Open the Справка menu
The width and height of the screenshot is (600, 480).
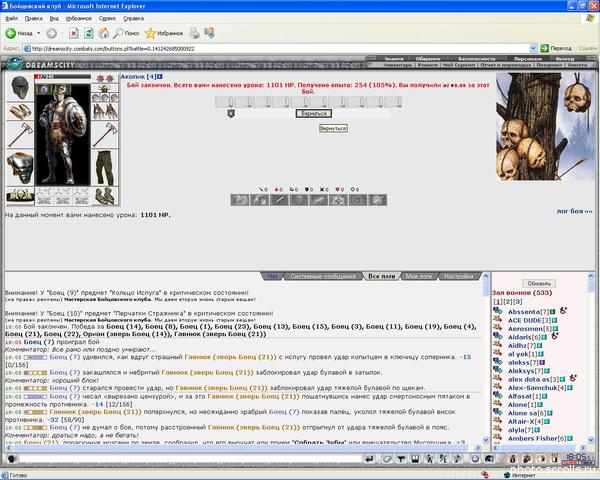134,18
